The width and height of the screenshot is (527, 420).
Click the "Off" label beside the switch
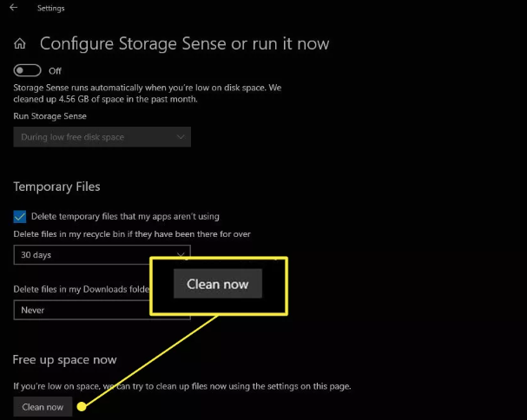(55, 71)
